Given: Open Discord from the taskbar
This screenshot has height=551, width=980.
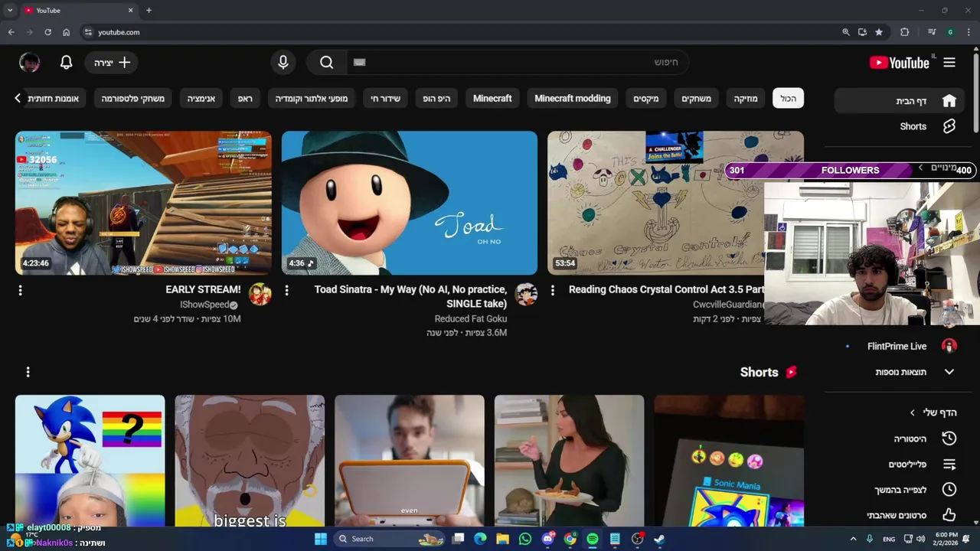Looking at the screenshot, I should pyautogui.click(x=547, y=539).
